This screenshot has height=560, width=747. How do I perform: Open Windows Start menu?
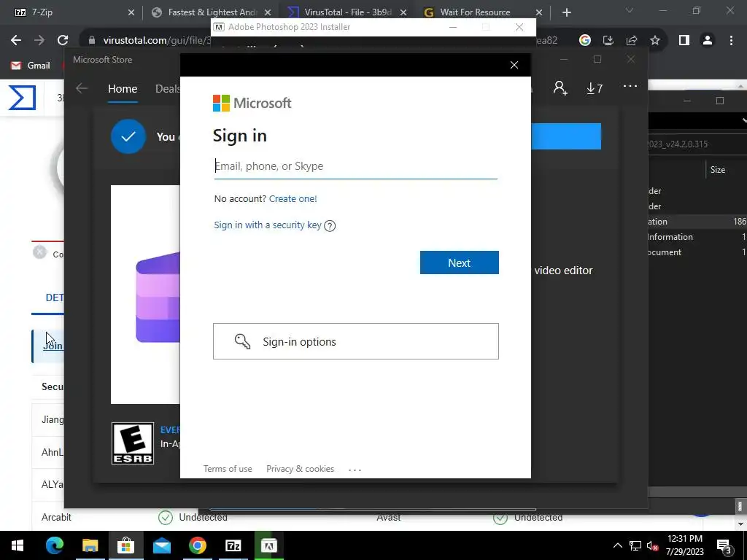click(x=18, y=545)
